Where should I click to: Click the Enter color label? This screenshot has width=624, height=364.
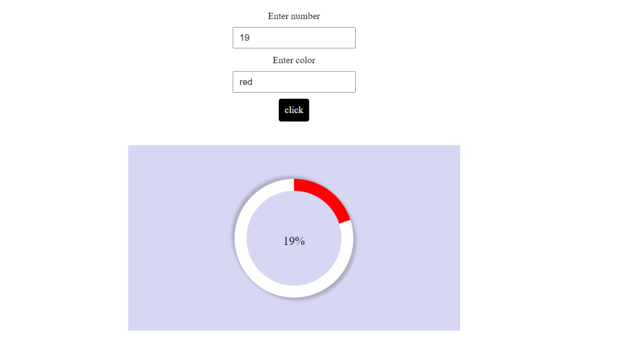[294, 60]
